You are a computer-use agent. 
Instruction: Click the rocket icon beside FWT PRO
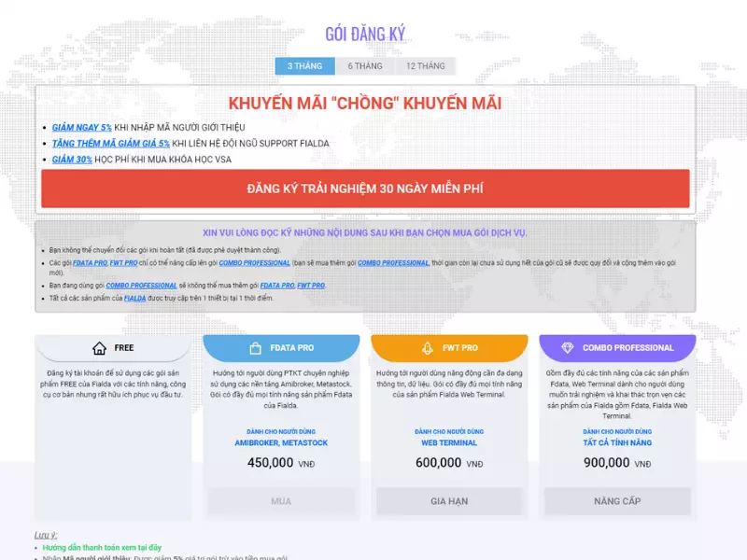tap(428, 348)
